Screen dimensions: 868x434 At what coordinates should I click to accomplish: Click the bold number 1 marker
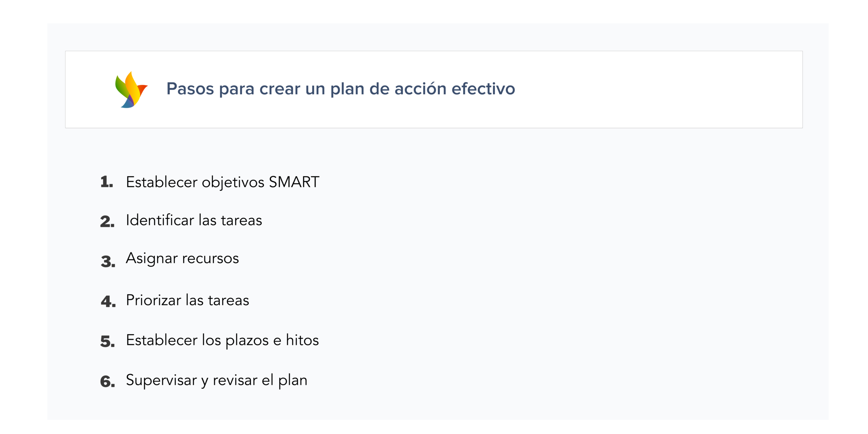coord(106,182)
